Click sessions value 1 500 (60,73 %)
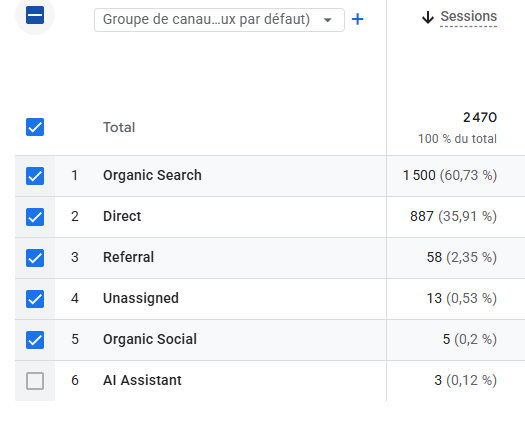 pos(450,175)
